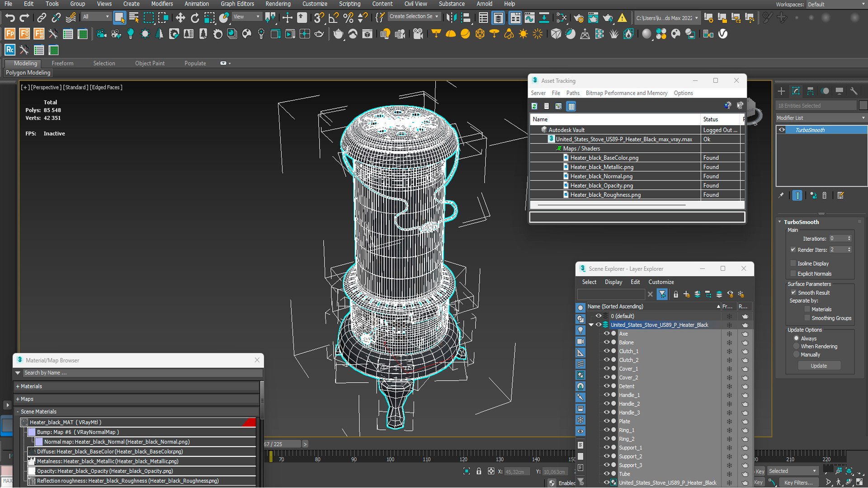Open the Create tab in command panel
This screenshot has height=488, width=868.
point(781,91)
